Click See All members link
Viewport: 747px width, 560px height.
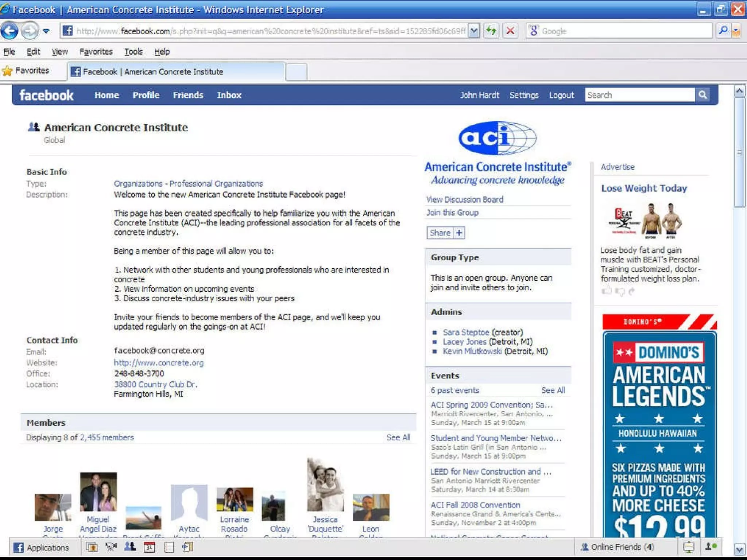(x=398, y=437)
